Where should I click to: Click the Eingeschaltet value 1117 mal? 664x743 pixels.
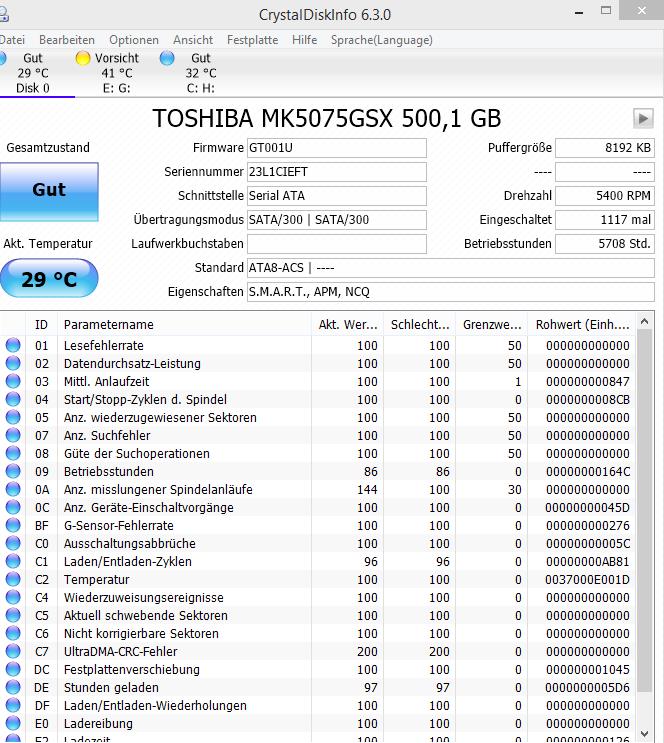tap(605, 220)
